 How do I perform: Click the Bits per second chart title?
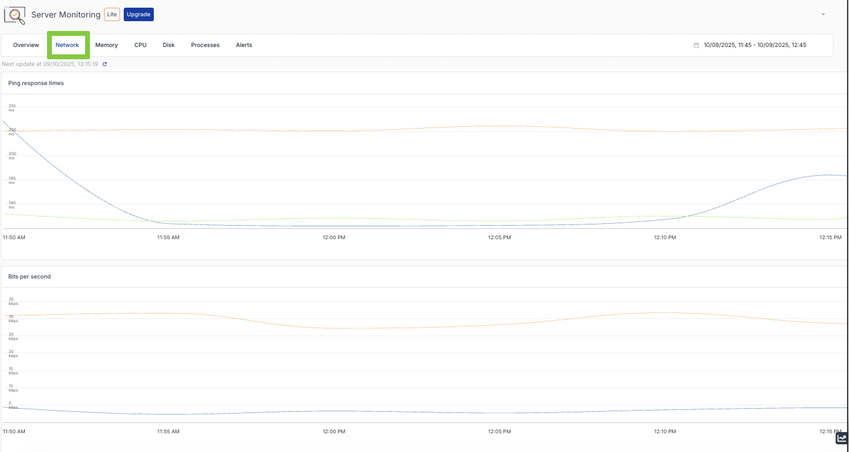tap(30, 276)
